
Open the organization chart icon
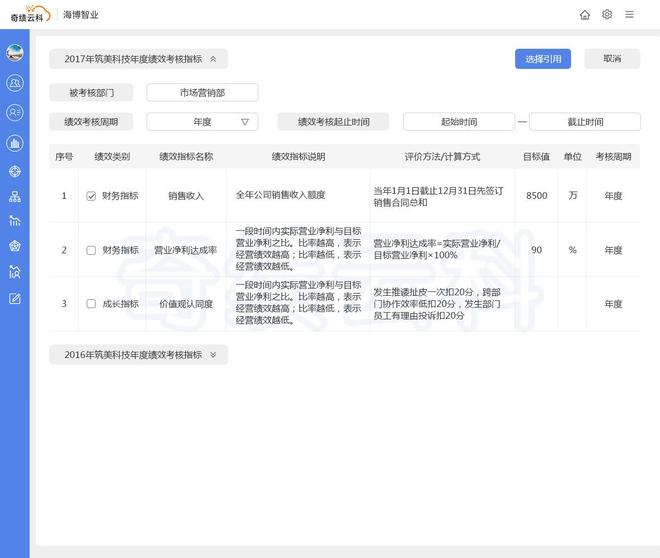pos(15,197)
